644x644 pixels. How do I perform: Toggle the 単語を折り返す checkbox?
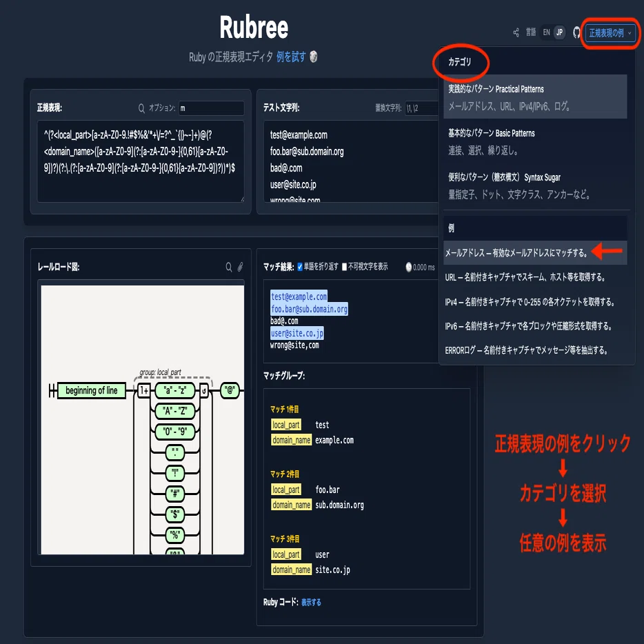click(300, 267)
